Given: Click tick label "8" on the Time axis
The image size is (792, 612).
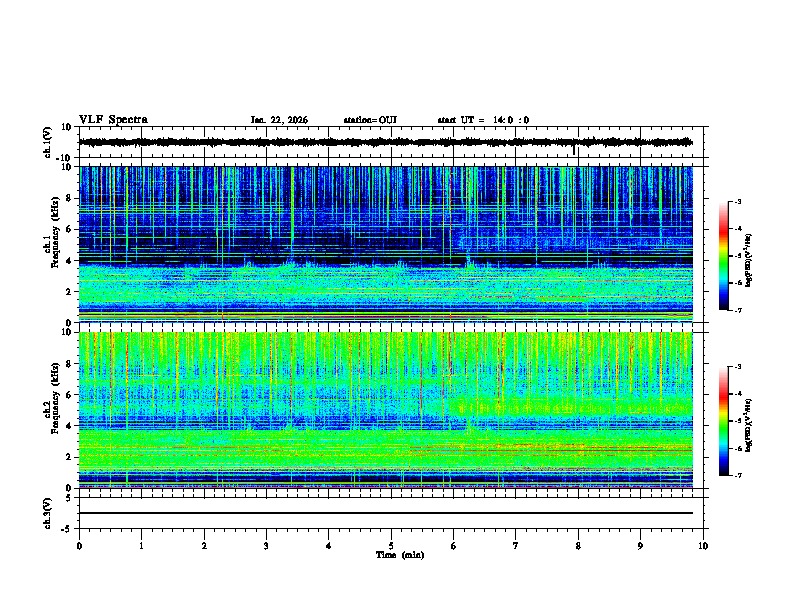Looking at the screenshot, I should click(578, 546).
